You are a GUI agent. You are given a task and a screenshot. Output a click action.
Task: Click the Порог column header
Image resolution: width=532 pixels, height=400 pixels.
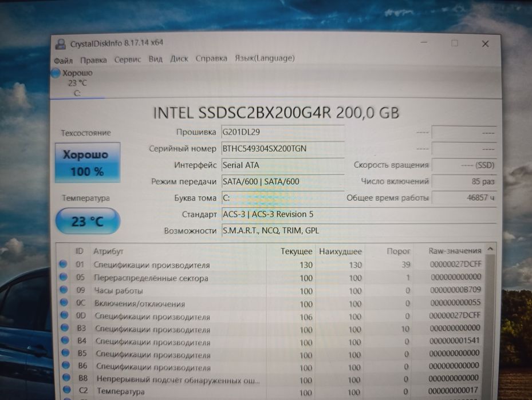coord(399,251)
